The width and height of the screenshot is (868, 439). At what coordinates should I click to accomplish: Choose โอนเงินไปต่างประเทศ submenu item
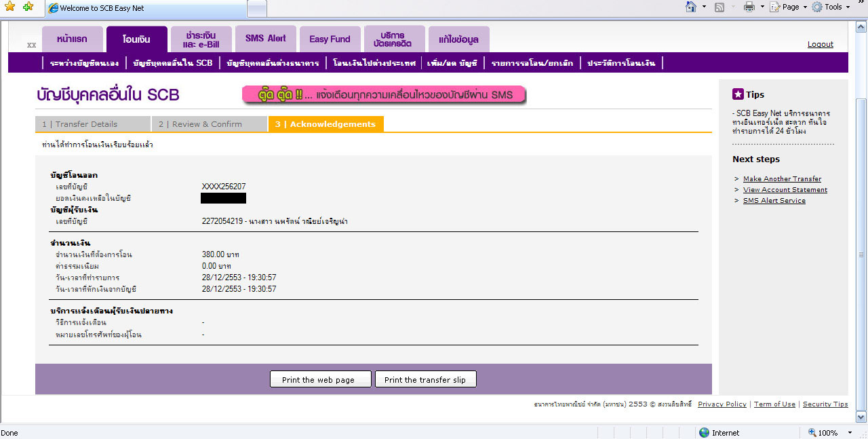click(374, 63)
